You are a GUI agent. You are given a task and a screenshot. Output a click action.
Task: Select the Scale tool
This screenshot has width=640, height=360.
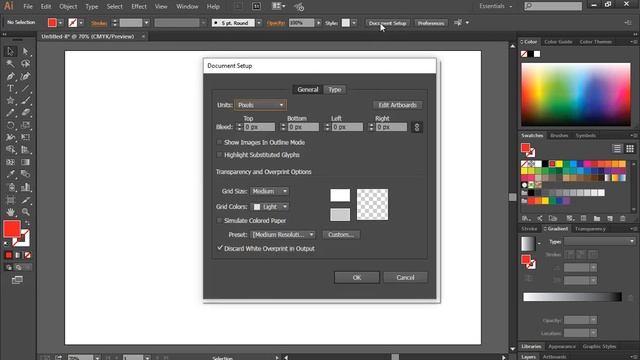pyautogui.click(x=25, y=125)
